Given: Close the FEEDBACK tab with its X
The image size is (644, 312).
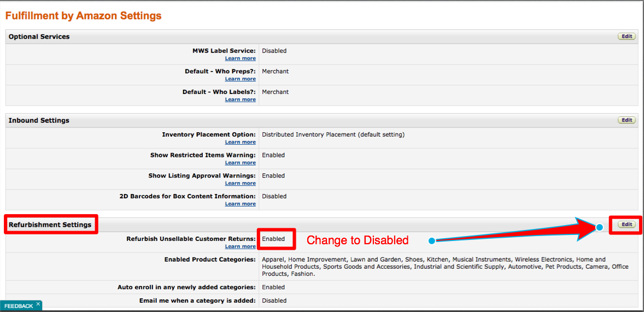Looking at the screenshot, I should (38, 304).
